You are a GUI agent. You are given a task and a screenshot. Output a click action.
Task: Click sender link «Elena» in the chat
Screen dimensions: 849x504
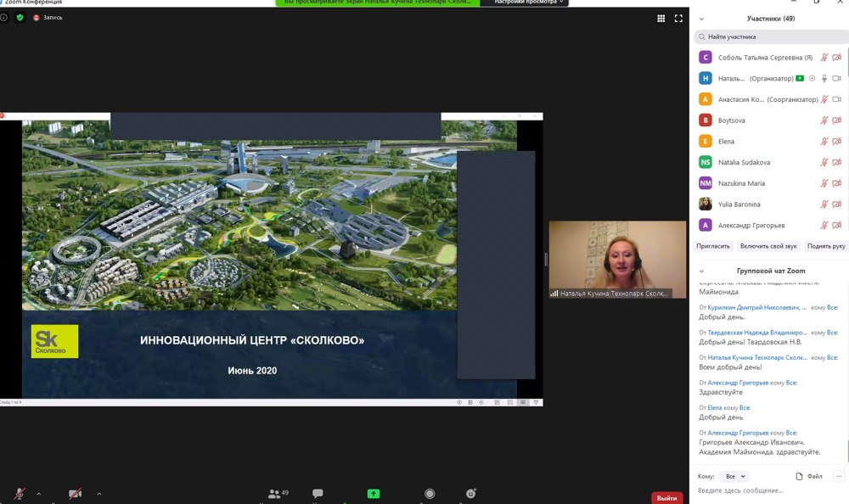(715, 407)
